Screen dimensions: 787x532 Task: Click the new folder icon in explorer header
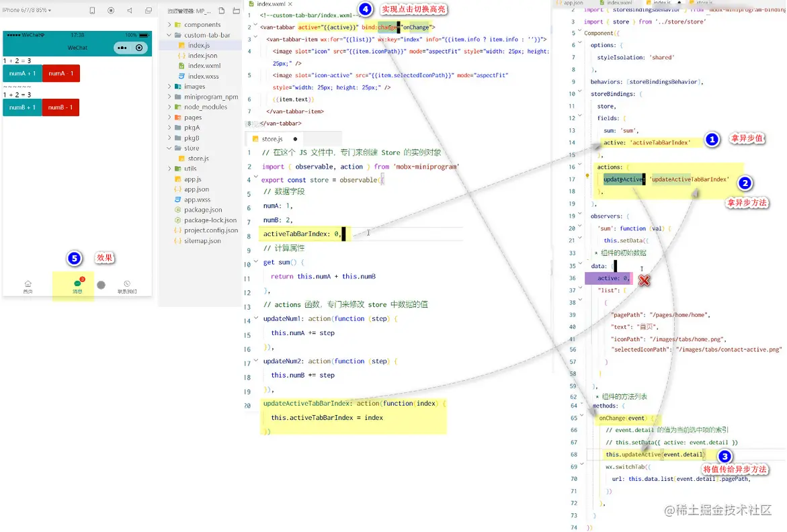point(237,11)
